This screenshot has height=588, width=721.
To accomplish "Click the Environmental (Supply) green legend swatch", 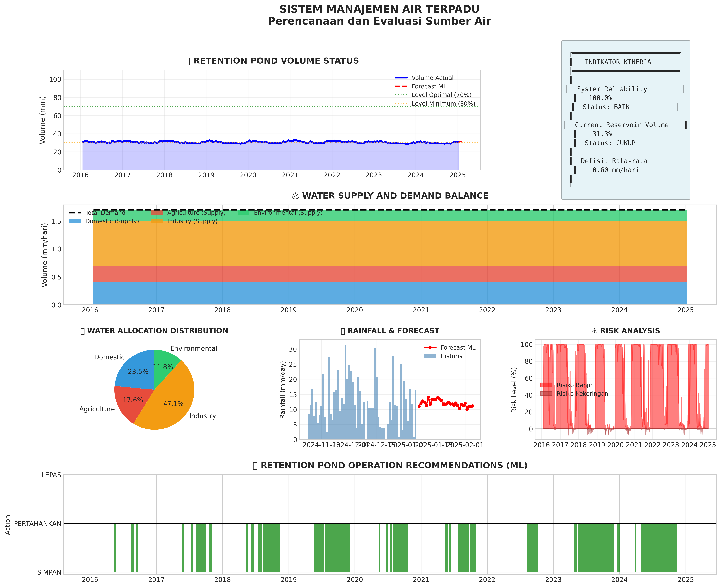I will pyautogui.click(x=243, y=213).
